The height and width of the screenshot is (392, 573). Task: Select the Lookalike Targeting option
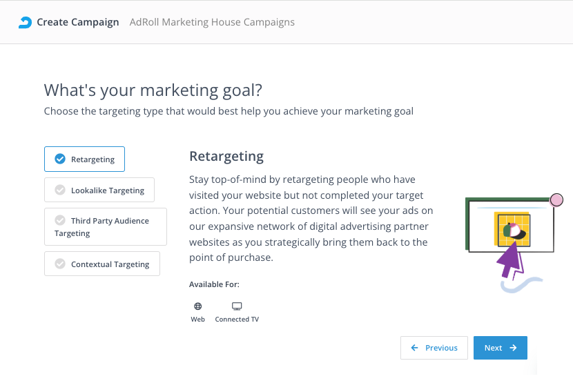tap(99, 190)
